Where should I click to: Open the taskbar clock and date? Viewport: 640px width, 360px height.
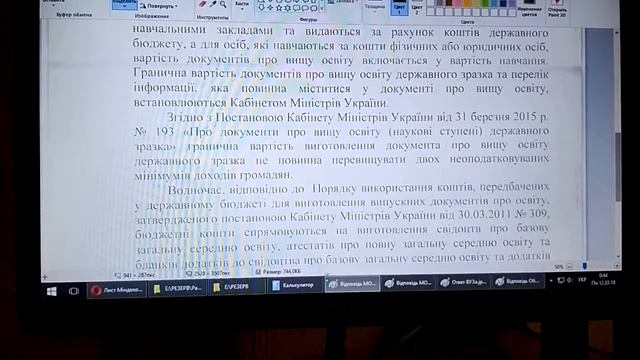(x=603, y=279)
